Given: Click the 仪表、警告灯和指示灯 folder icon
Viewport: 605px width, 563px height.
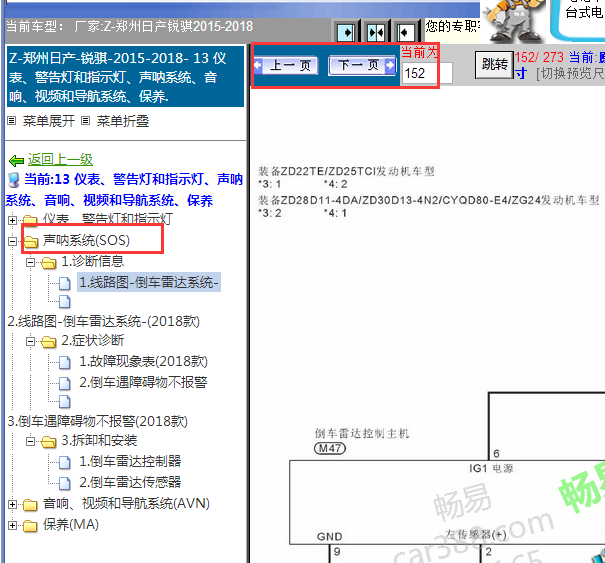Looking at the screenshot, I should point(30,220).
